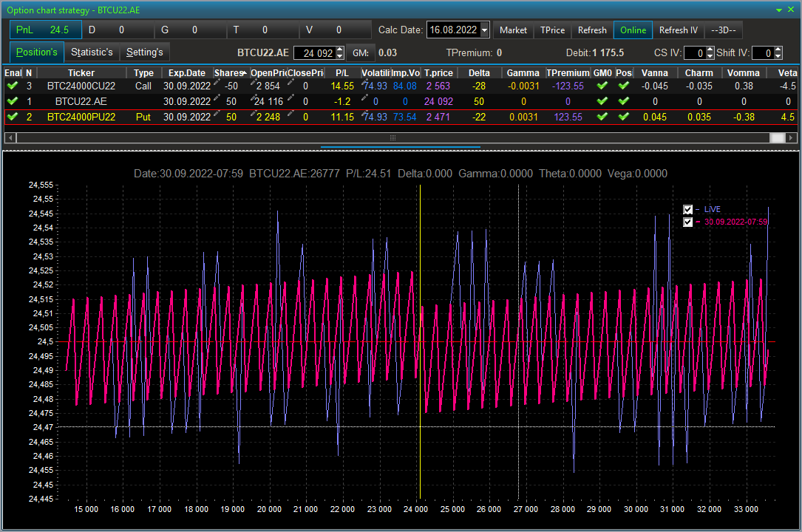Go to the Setting's tab
The width and height of the screenshot is (802, 532).
point(145,52)
